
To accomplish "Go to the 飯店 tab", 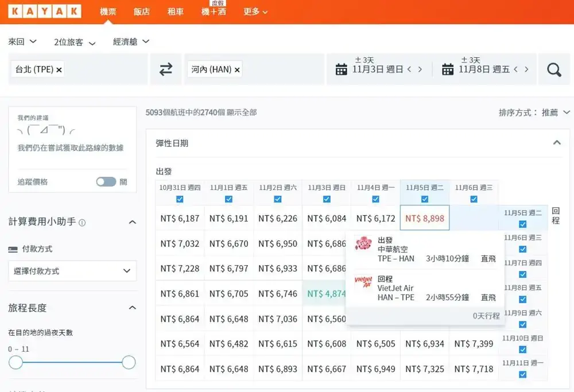I will click(x=142, y=11).
